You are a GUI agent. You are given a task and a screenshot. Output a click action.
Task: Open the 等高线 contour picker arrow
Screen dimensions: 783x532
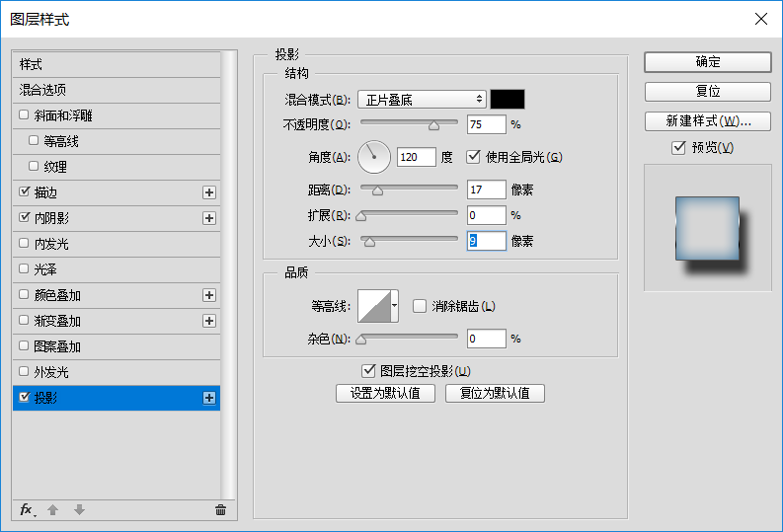click(395, 305)
